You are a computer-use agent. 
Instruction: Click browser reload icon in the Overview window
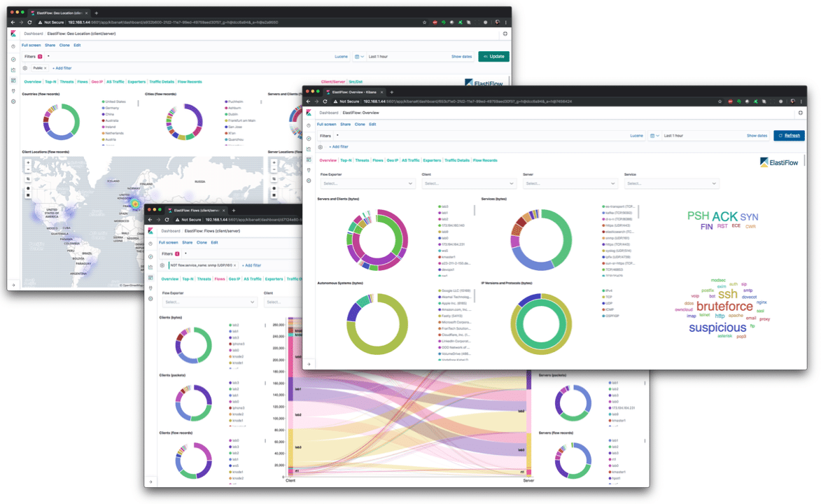coord(325,101)
